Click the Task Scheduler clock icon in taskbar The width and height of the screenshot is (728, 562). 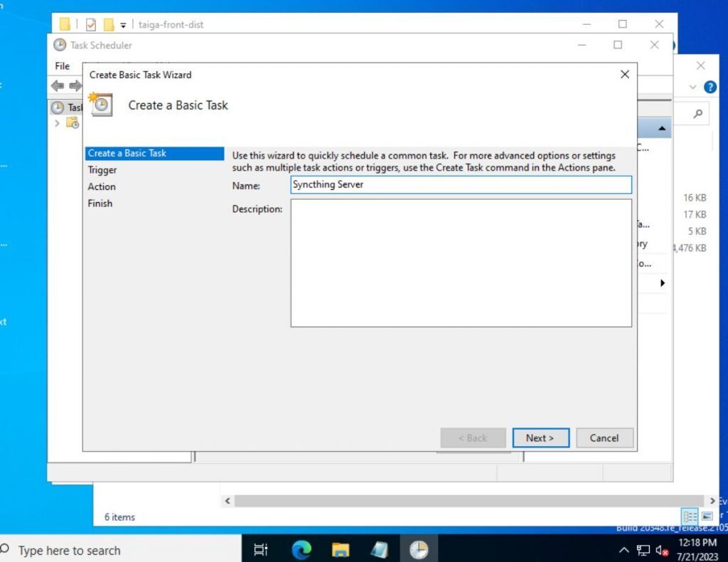(419, 549)
